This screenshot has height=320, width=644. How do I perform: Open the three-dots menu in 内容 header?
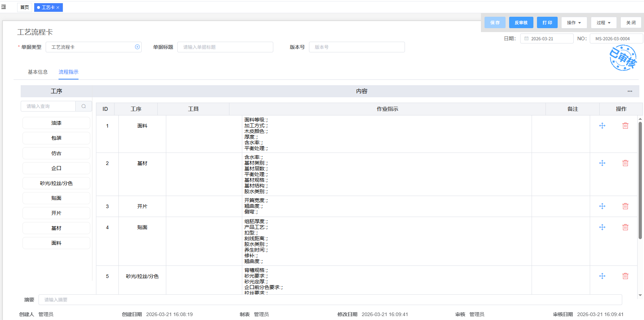630,91
